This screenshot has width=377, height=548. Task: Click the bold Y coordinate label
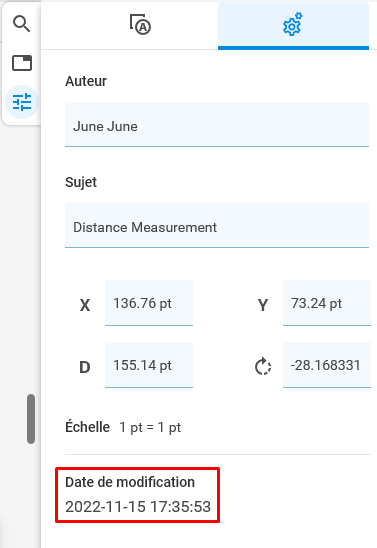point(263,305)
